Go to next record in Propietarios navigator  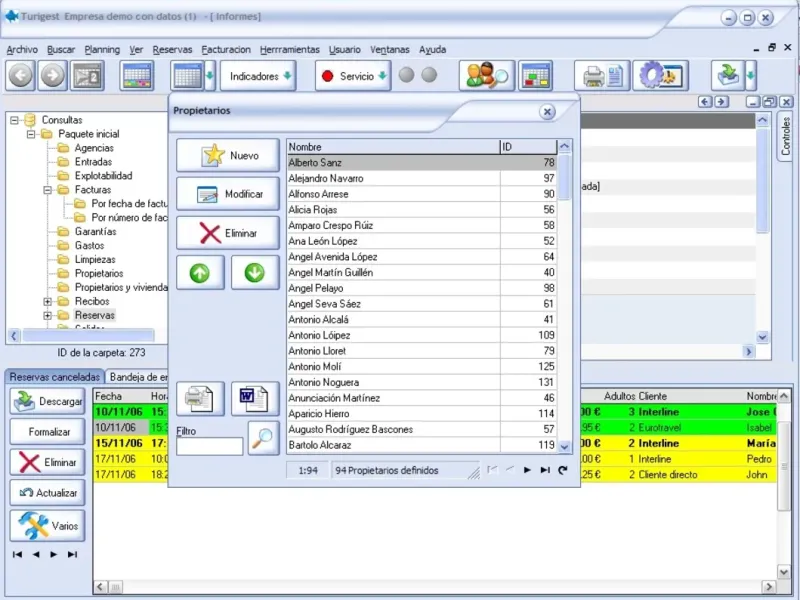527,470
